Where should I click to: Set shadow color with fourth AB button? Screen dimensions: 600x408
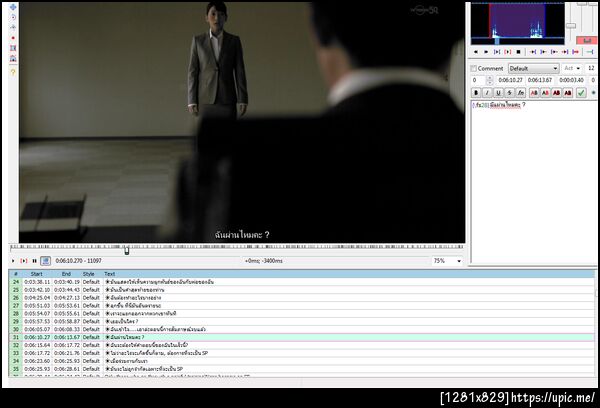coord(568,93)
